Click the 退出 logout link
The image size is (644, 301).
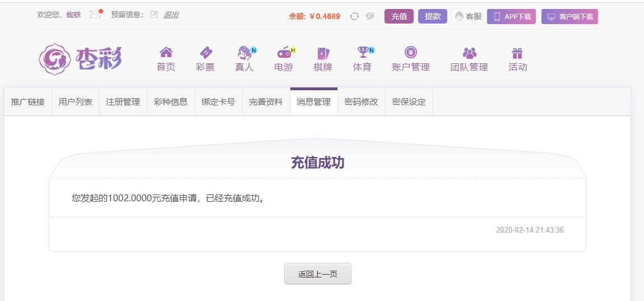coord(170,15)
